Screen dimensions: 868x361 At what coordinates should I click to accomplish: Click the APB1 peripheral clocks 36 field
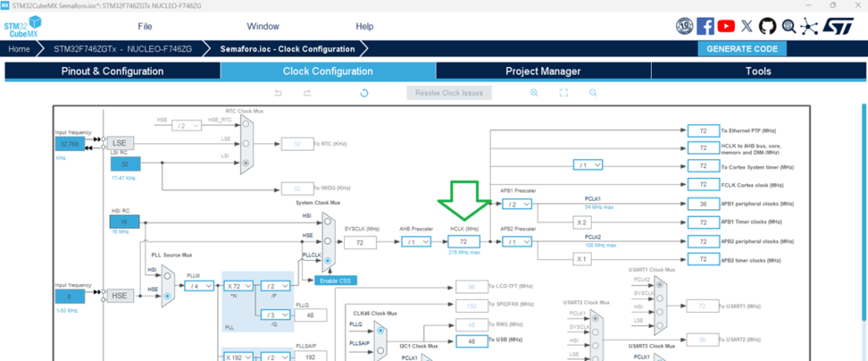coord(703,203)
